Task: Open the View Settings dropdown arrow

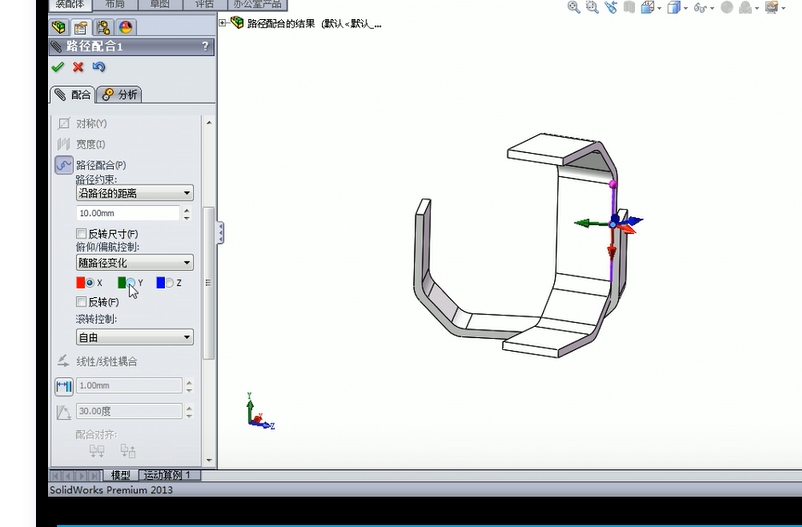Action: tap(784, 8)
